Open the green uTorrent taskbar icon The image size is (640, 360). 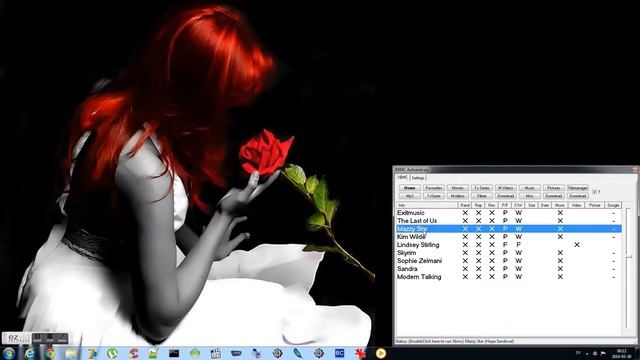[112, 353]
